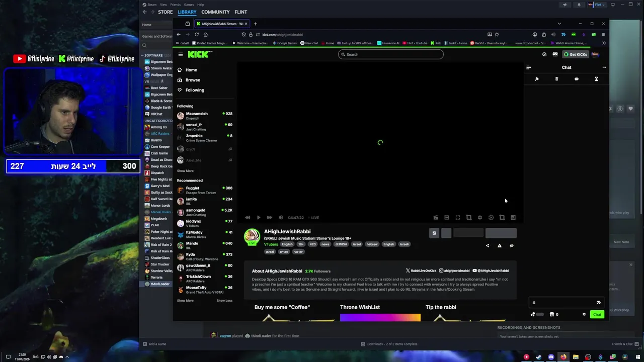The width and height of the screenshot is (644, 362).
Task: Open Fugglet recommended channel
Action: click(204, 190)
